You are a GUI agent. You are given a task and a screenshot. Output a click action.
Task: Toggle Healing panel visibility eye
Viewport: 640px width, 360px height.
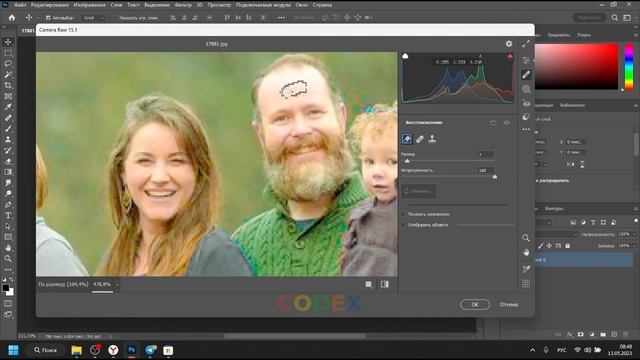click(507, 122)
